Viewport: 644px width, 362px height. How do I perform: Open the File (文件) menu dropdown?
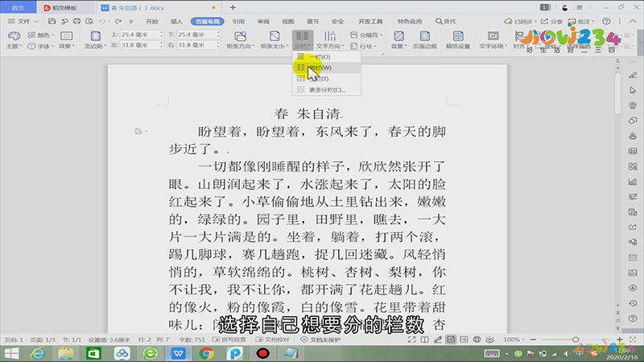click(23, 21)
